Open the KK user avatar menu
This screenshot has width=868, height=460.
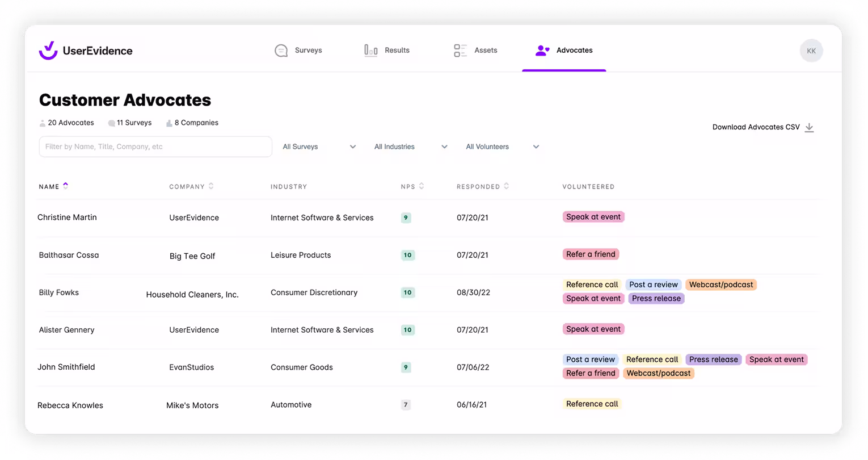coord(811,51)
